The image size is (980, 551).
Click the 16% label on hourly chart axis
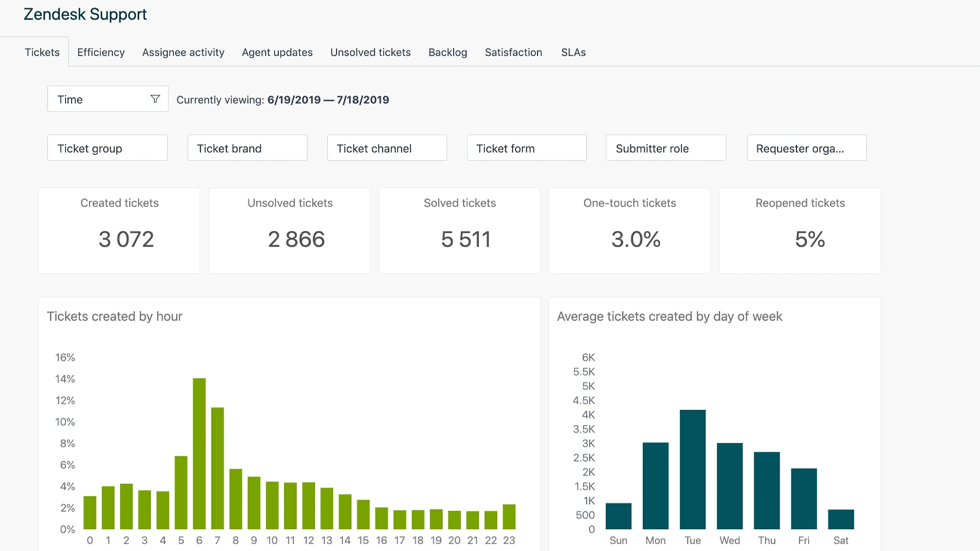[65, 357]
